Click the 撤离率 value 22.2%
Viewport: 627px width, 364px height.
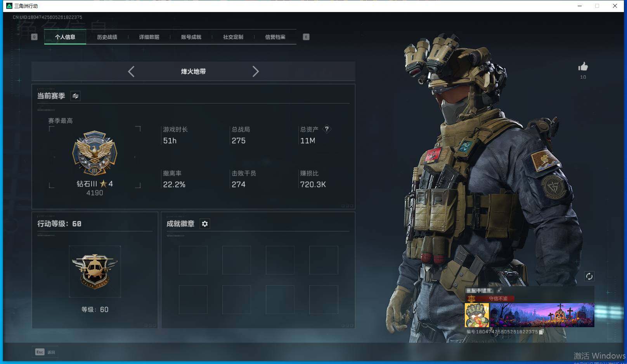pos(174,185)
